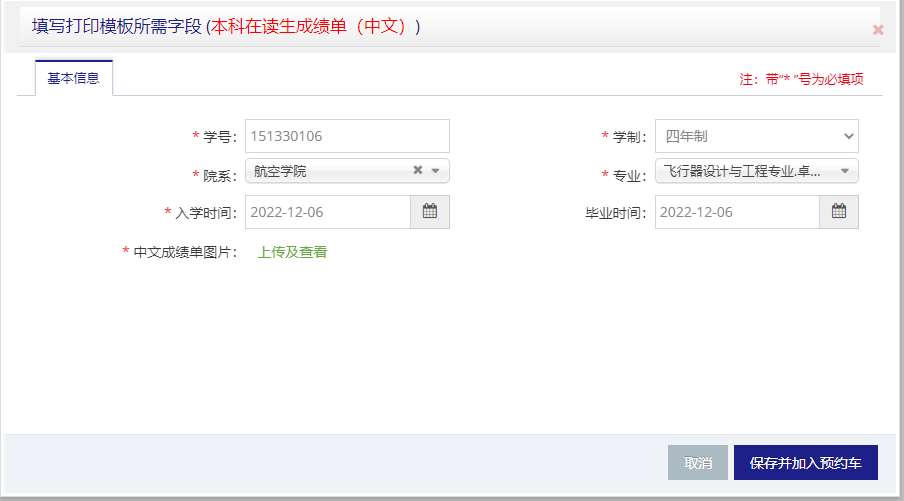The height and width of the screenshot is (501, 904).
Task: Close the dialog with the top-right X
Action: click(878, 30)
